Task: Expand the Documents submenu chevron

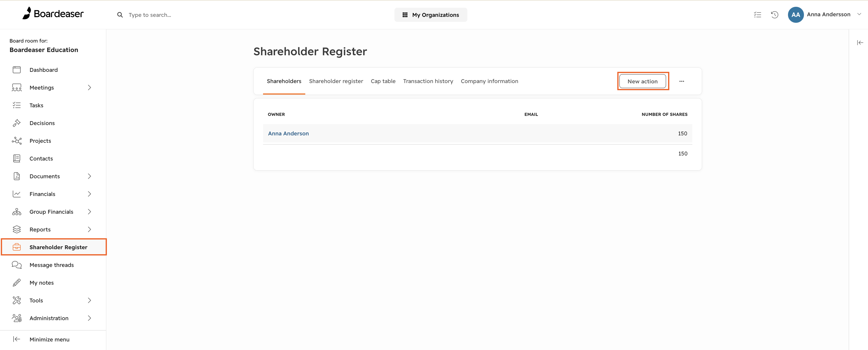Action: [x=89, y=176]
